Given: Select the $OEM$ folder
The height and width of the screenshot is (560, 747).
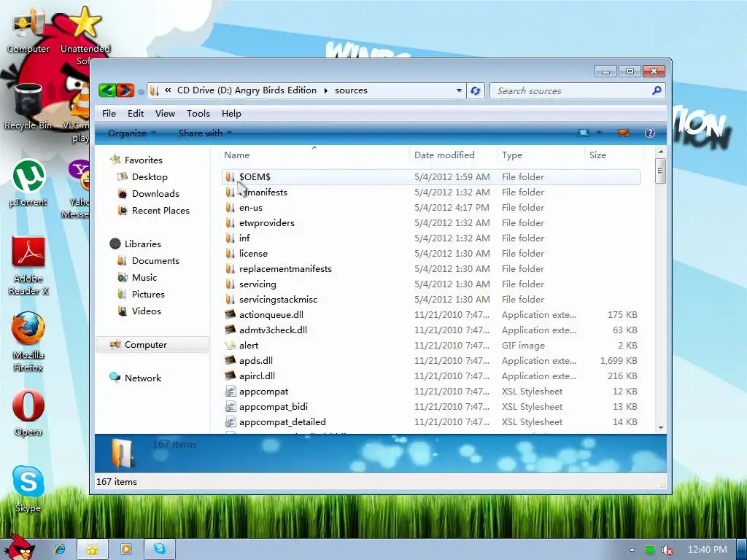Looking at the screenshot, I should (430, 176).
